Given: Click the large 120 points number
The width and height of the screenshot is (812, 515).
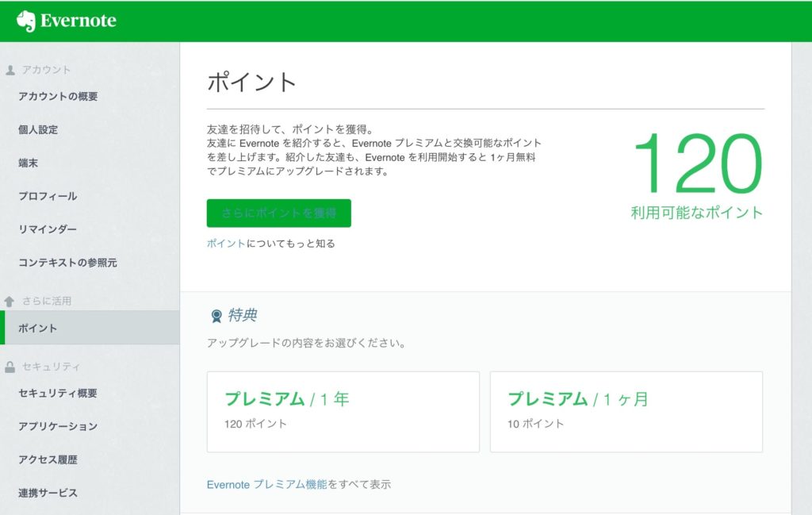Looking at the screenshot, I should (x=699, y=163).
